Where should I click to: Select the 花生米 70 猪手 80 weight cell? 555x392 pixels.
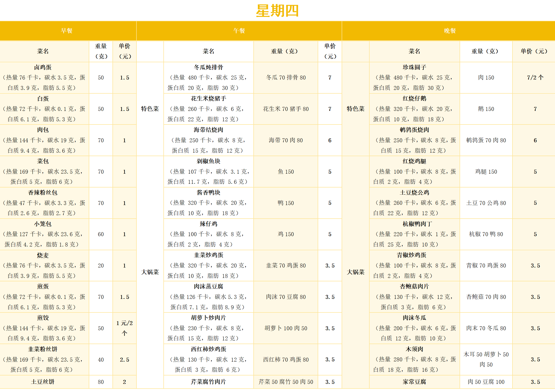(x=286, y=109)
